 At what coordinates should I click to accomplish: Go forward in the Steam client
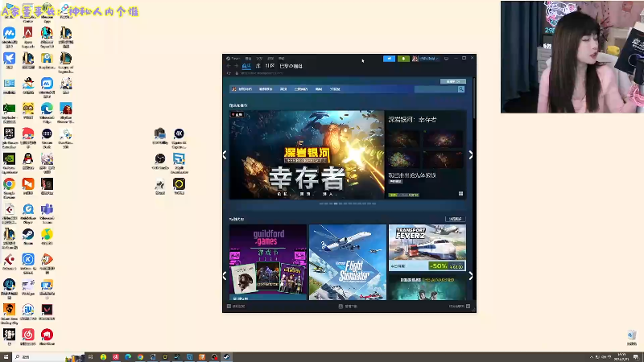pos(236,66)
